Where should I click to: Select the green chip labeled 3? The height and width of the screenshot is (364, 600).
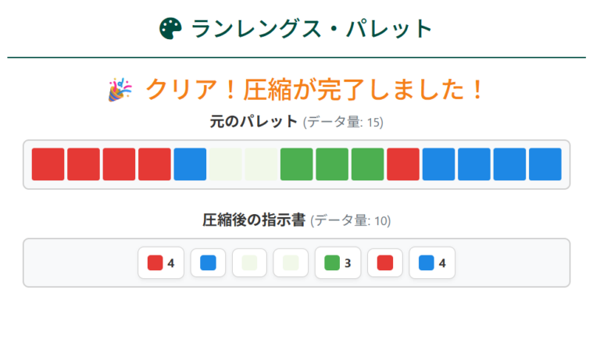337,263
